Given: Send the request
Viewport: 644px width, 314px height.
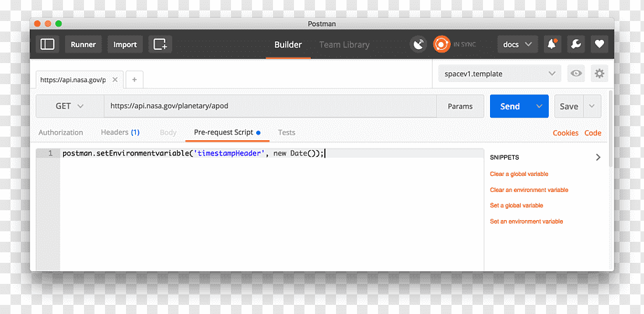Looking at the screenshot, I should pyautogui.click(x=510, y=106).
